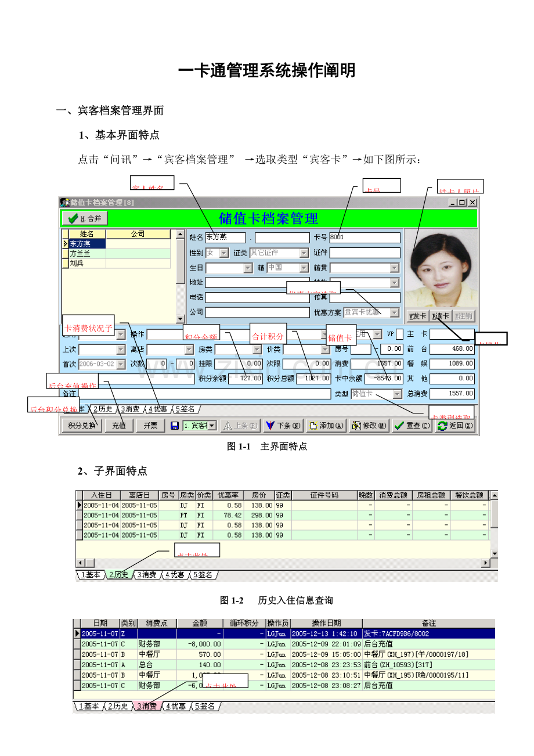
Task: Switch to 2历史 tab in the main window
Action: tap(103, 409)
